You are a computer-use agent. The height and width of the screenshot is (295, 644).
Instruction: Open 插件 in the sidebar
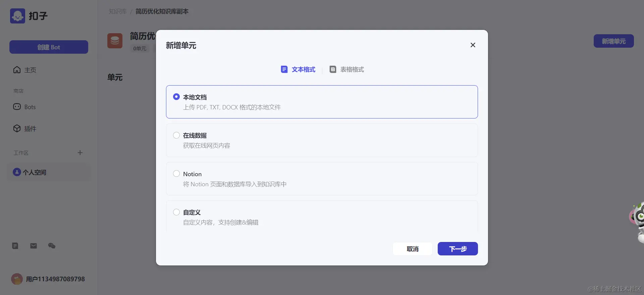(x=30, y=129)
